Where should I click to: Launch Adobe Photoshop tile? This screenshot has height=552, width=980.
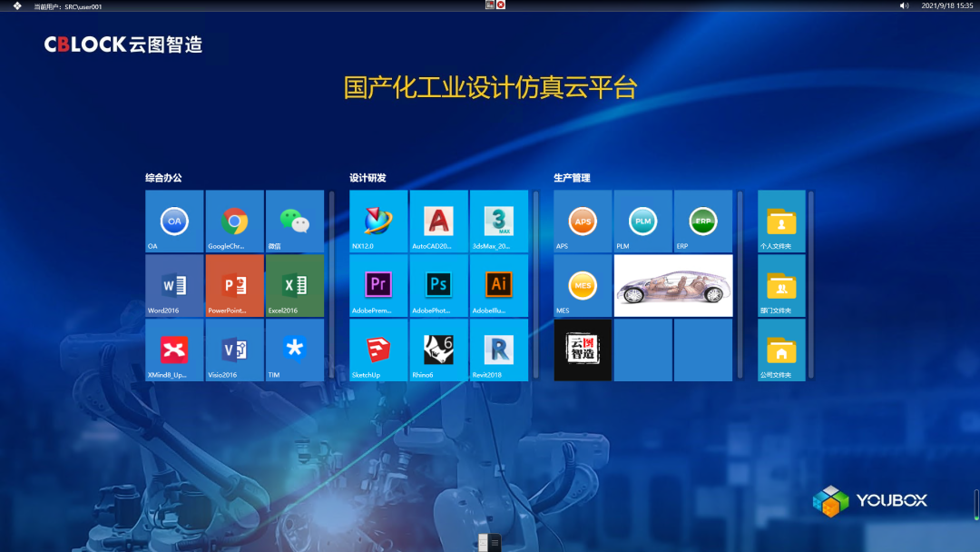pos(439,286)
